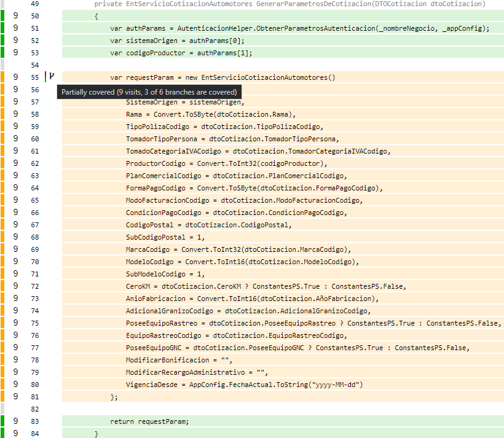
Task: Select the green coverage marker beside line 83
Action: (x=3, y=421)
